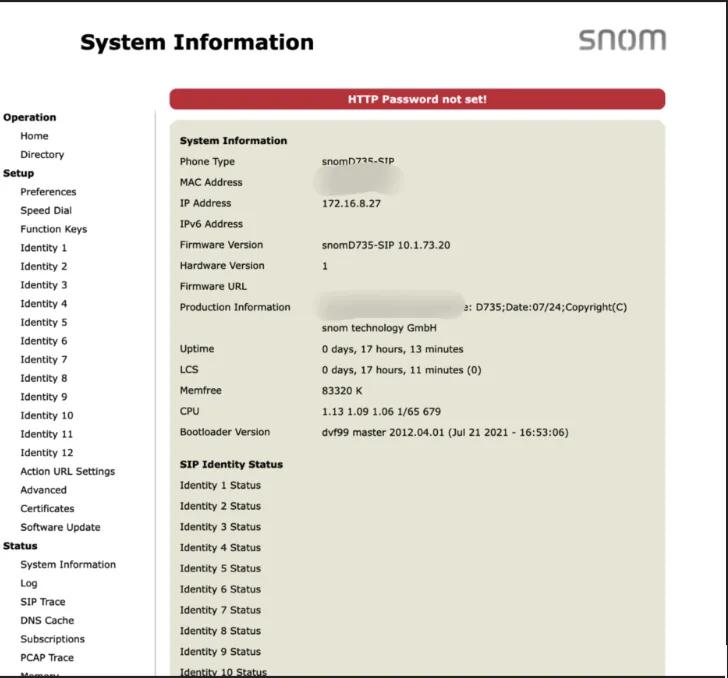
Task: Select Identity 6 in sidebar
Action: pyautogui.click(x=44, y=341)
